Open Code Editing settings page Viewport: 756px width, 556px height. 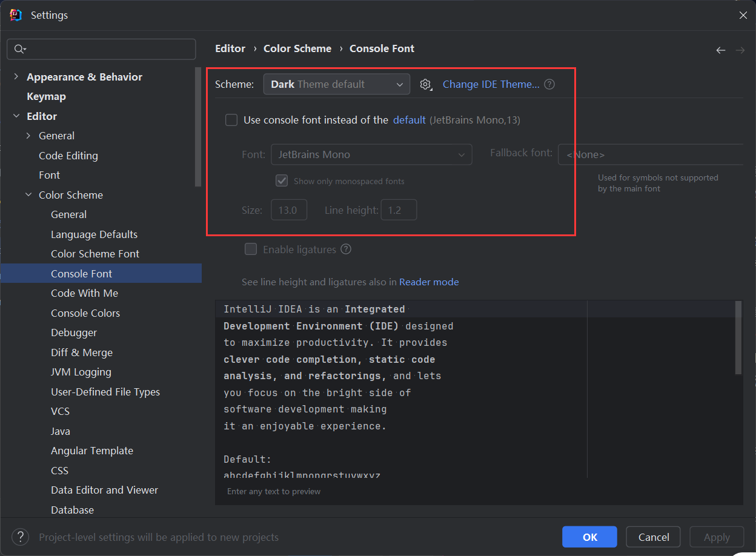pos(68,156)
